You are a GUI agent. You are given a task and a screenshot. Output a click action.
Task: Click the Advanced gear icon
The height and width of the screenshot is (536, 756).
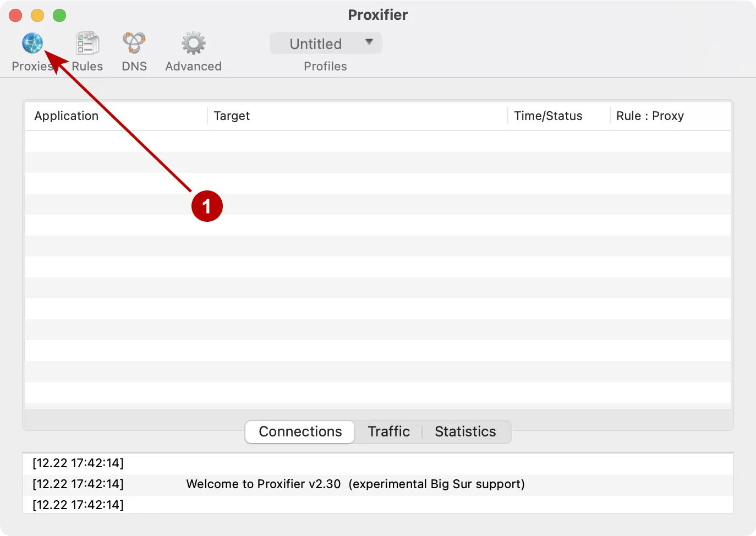193,42
